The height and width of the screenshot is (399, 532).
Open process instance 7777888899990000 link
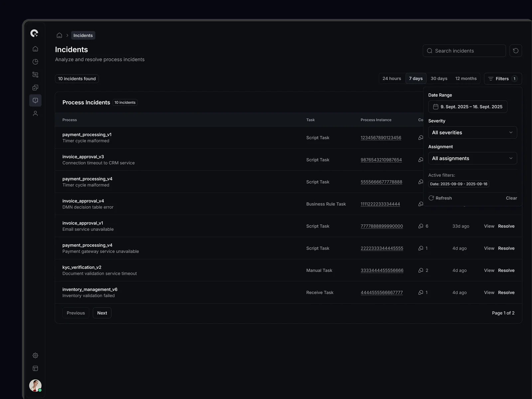[x=381, y=226]
